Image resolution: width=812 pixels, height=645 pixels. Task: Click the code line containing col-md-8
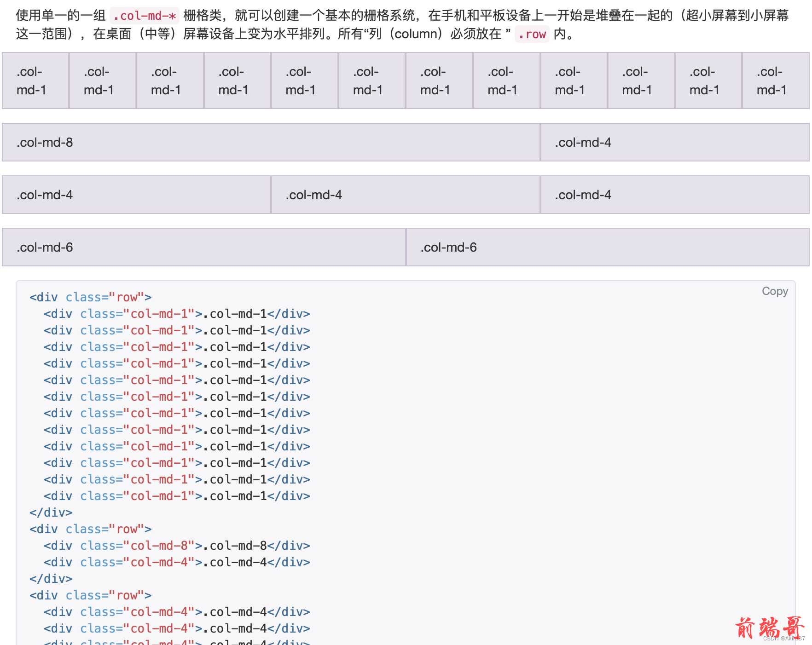pyautogui.click(x=177, y=546)
